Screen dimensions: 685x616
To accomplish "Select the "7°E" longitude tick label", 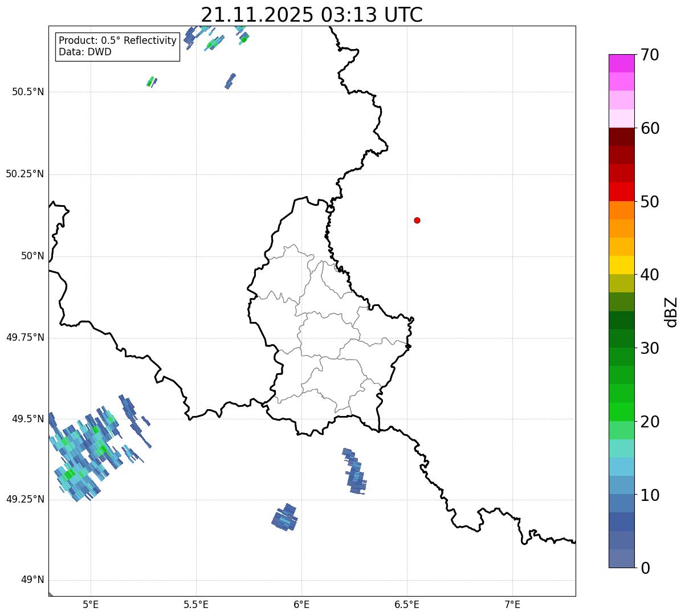I will click(512, 605).
